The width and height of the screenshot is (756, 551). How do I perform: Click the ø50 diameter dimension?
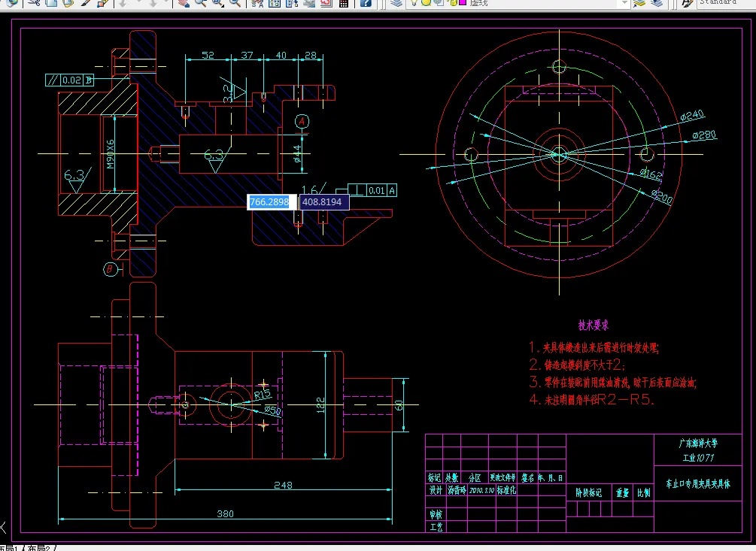click(x=273, y=410)
